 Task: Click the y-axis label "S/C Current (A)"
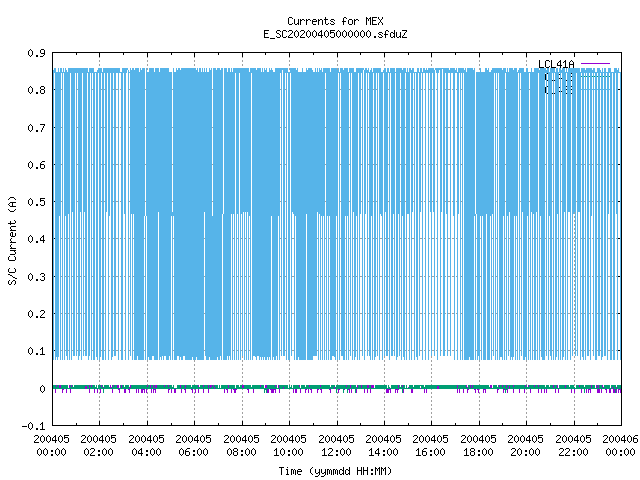click(12, 241)
